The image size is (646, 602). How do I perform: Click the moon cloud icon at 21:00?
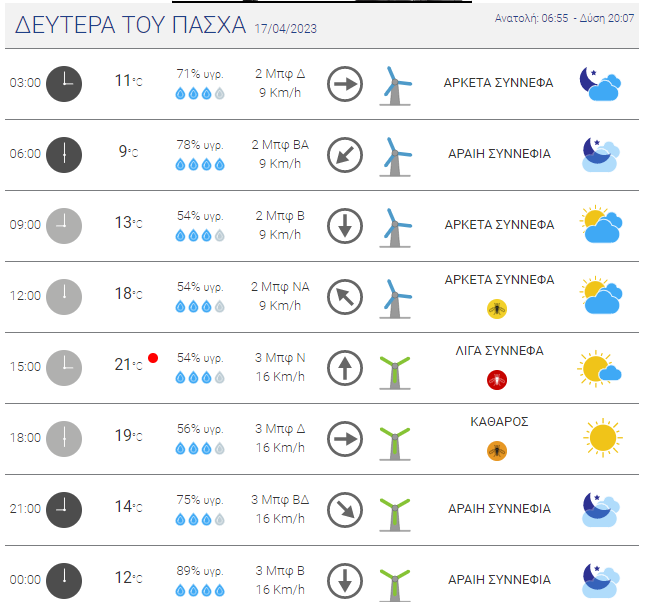(601, 509)
